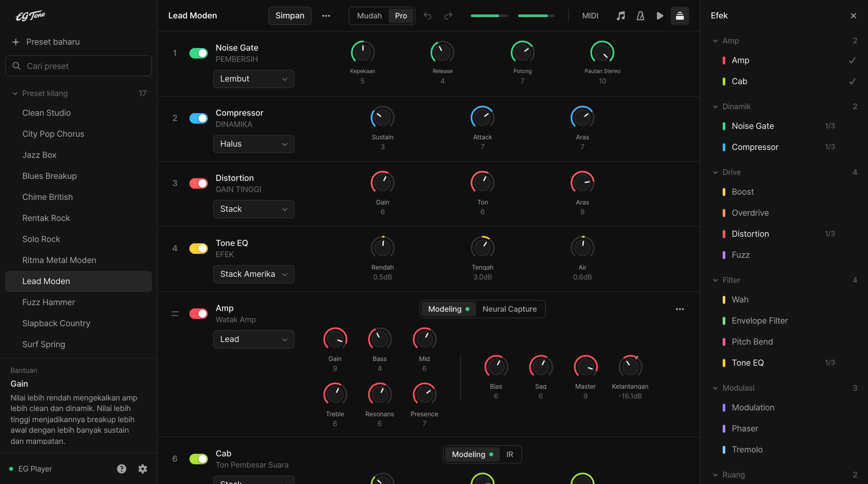Screen dimensions: 868x484
Task: Toggle the metronome icon
Action: [x=640, y=16]
